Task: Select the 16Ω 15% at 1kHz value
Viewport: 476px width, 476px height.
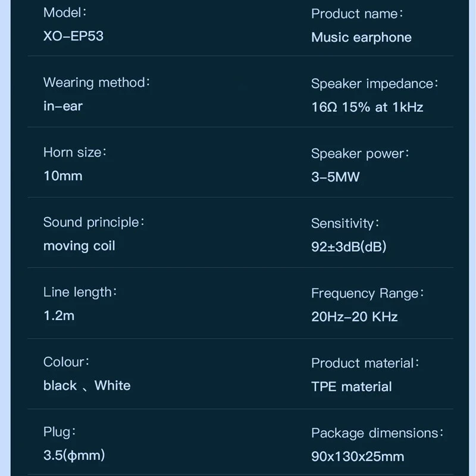Action: tap(367, 107)
